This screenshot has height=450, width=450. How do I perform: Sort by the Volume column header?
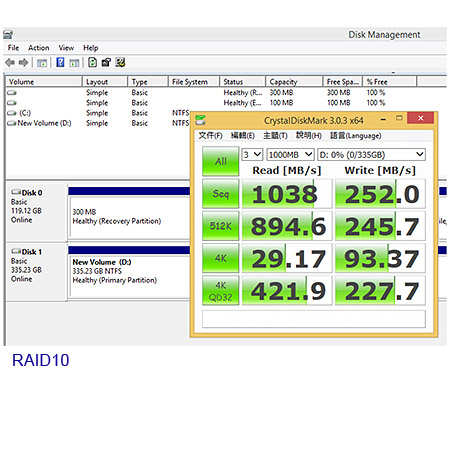(44, 82)
